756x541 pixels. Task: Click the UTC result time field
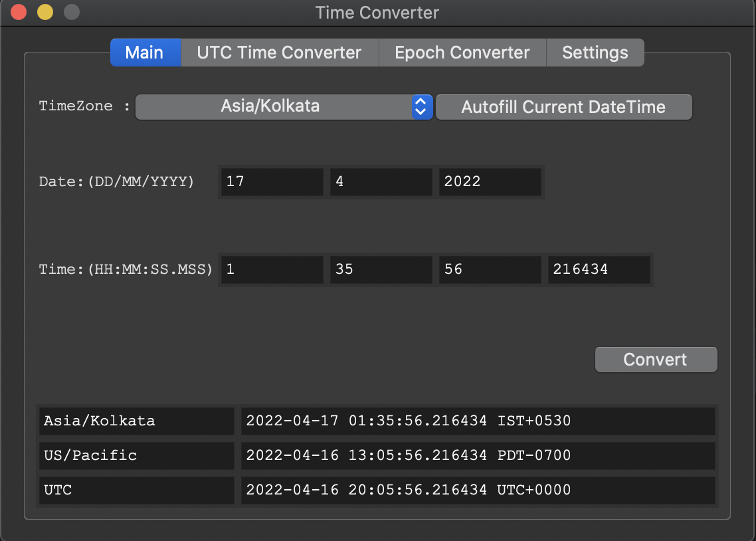477,490
